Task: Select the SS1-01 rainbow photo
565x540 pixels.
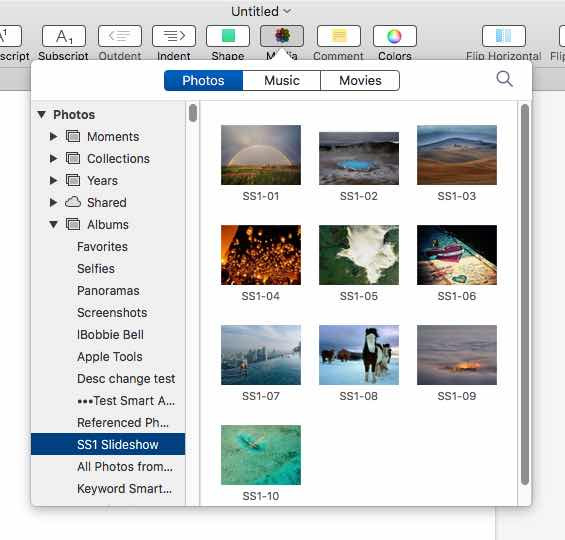Action: point(261,155)
